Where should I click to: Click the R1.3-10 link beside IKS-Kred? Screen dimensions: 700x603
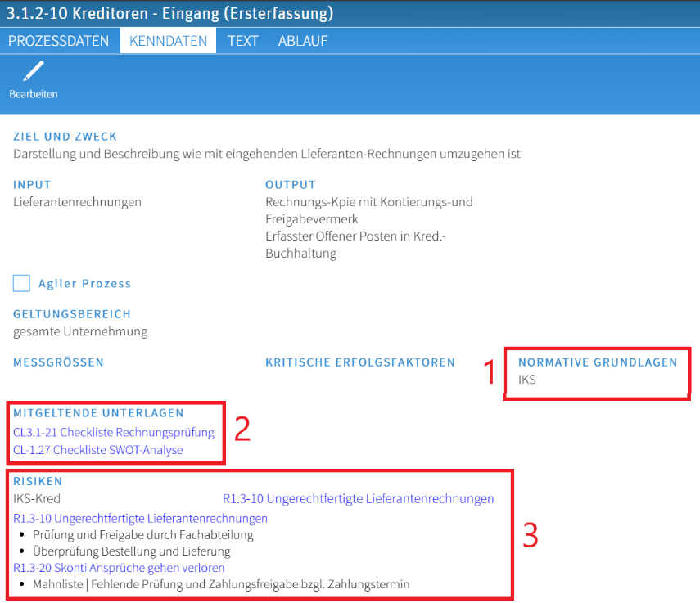[358, 498]
